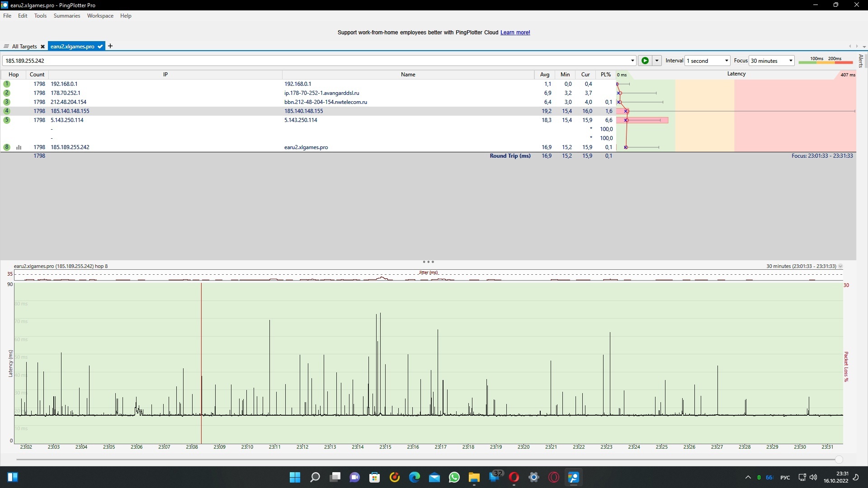Select hop 3 green indicator
Screen dimensions: 868x488
[x=7, y=102]
